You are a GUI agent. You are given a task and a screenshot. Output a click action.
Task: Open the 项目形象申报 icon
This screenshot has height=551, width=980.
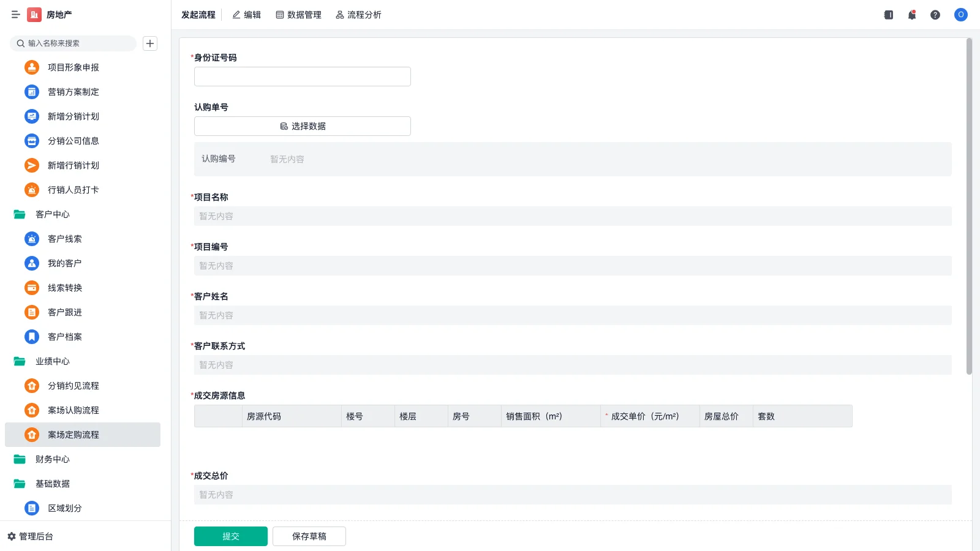point(32,67)
